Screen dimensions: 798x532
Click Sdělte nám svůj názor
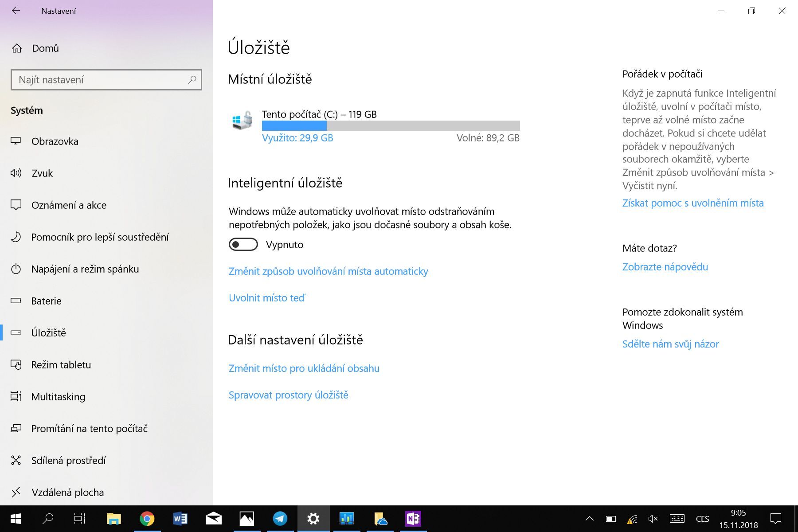coord(671,344)
